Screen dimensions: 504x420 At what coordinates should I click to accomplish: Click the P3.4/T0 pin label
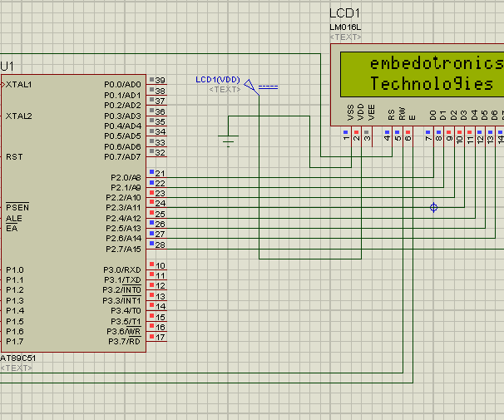[x=126, y=311]
